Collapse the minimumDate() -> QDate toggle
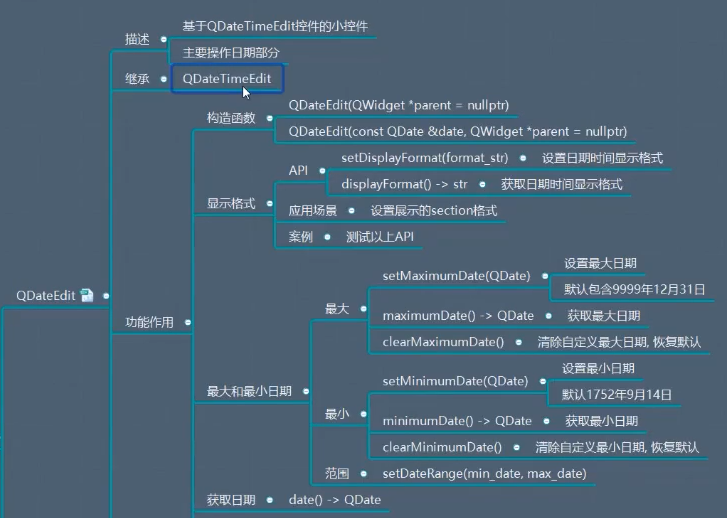The width and height of the screenshot is (727, 518). point(547,421)
